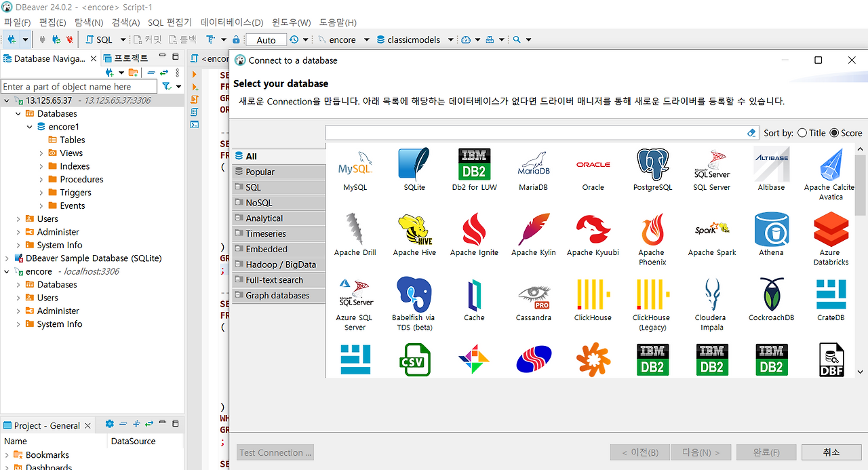This screenshot has width=868, height=470.
Task: Sort drivers by Title
Action: click(812, 133)
